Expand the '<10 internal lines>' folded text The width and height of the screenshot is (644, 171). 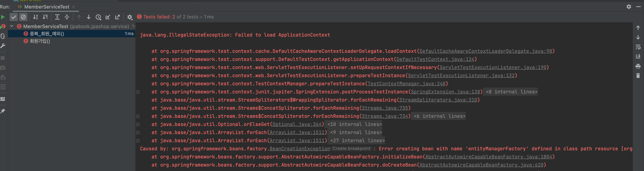pos(355,124)
